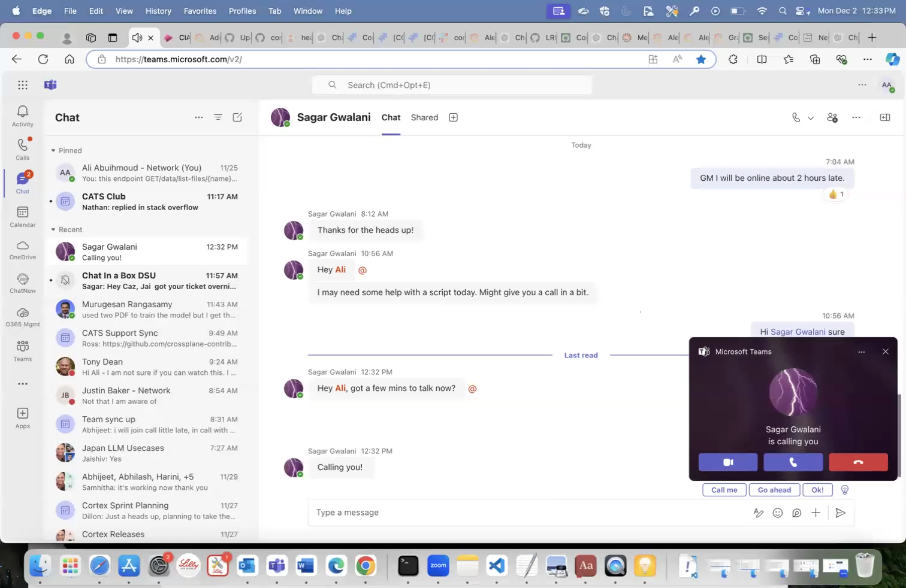The image size is (906, 588).
Task: Open the History menu in menu bar
Action: [158, 11]
